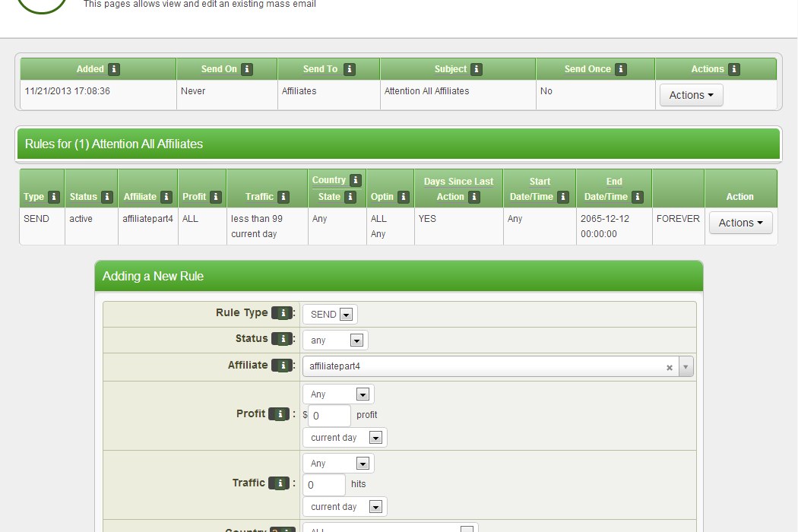Click info icon next to Optin header
Viewport: 798px width, 532px height.
click(404, 197)
